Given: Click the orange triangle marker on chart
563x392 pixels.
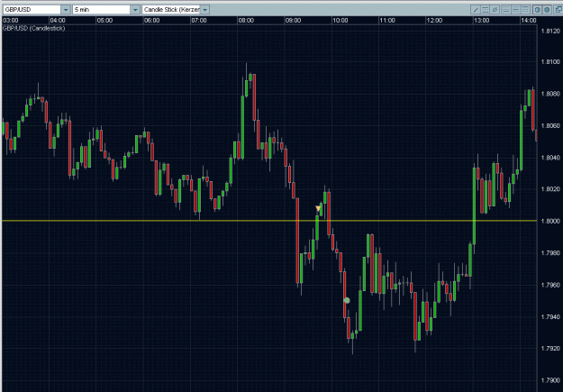Looking at the screenshot, I should [x=318, y=208].
